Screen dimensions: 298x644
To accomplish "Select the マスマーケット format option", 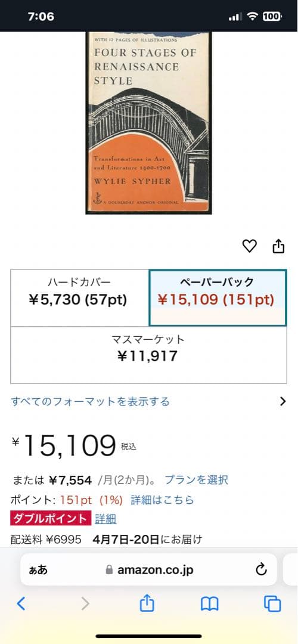I will coord(148,355).
